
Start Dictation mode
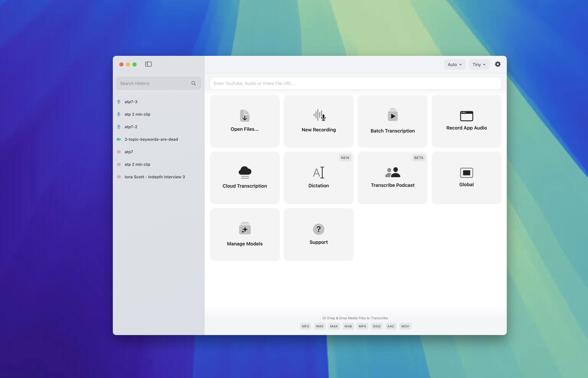point(318,178)
